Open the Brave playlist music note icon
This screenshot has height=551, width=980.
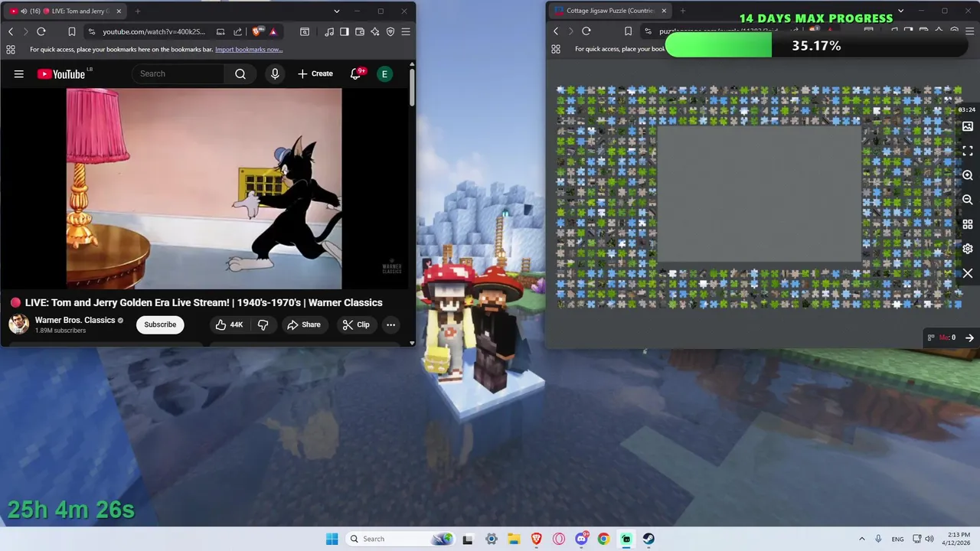click(x=329, y=31)
